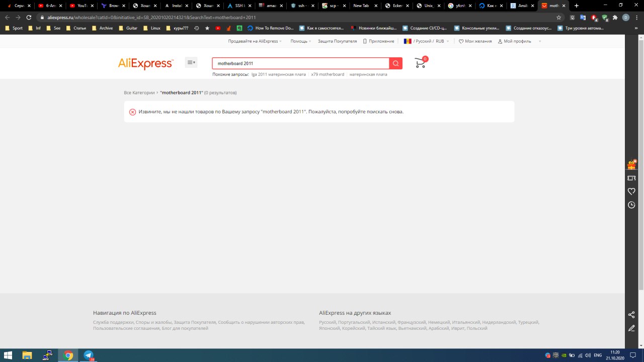Open a new browser tab with plus button
Image resolution: width=644 pixels, height=362 pixels.
577,6
